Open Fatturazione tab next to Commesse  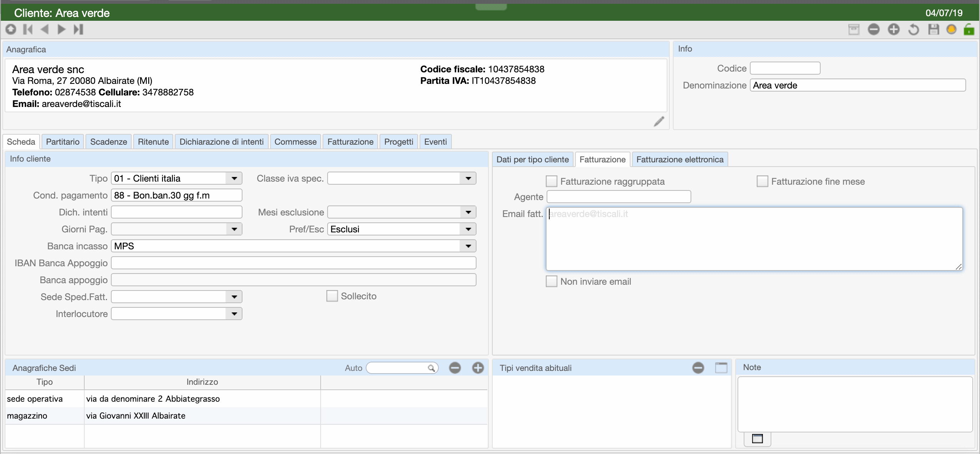tap(350, 142)
